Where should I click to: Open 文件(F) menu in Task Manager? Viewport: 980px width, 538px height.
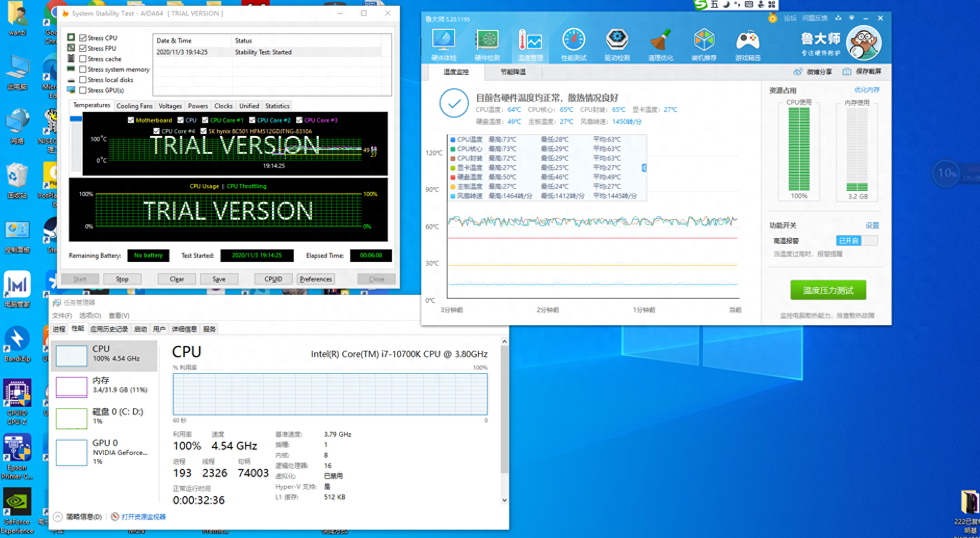62,315
